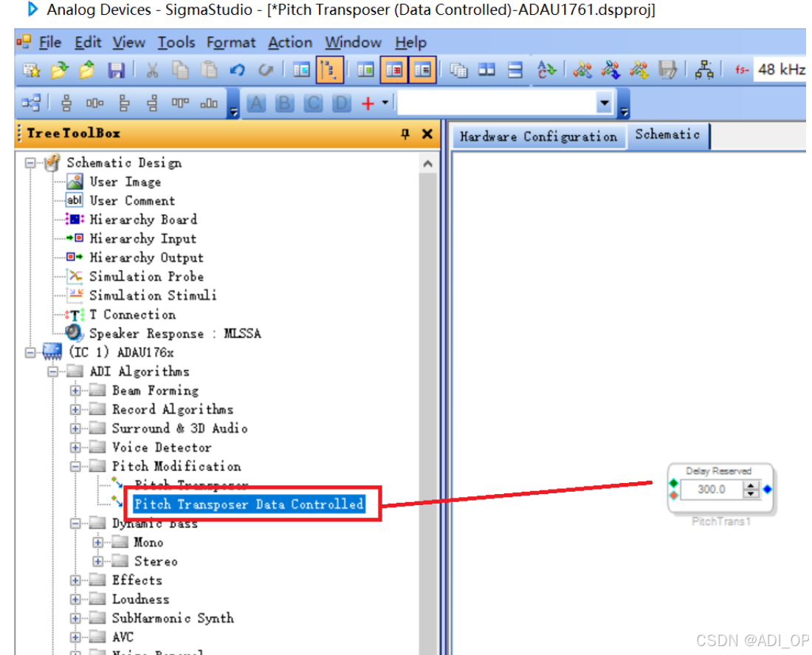The width and height of the screenshot is (812, 655).
Task: Click the letter D toolbar button
Action: 341,103
